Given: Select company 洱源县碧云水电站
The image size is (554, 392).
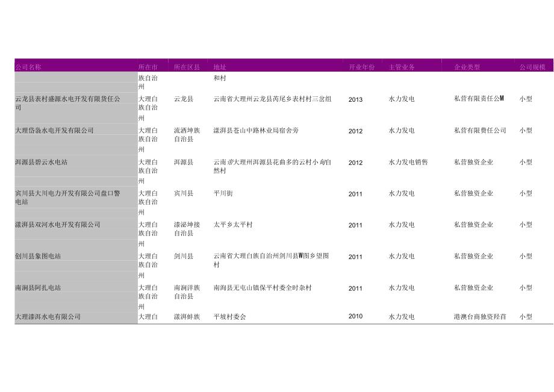Looking at the screenshot, I should pos(42,162).
